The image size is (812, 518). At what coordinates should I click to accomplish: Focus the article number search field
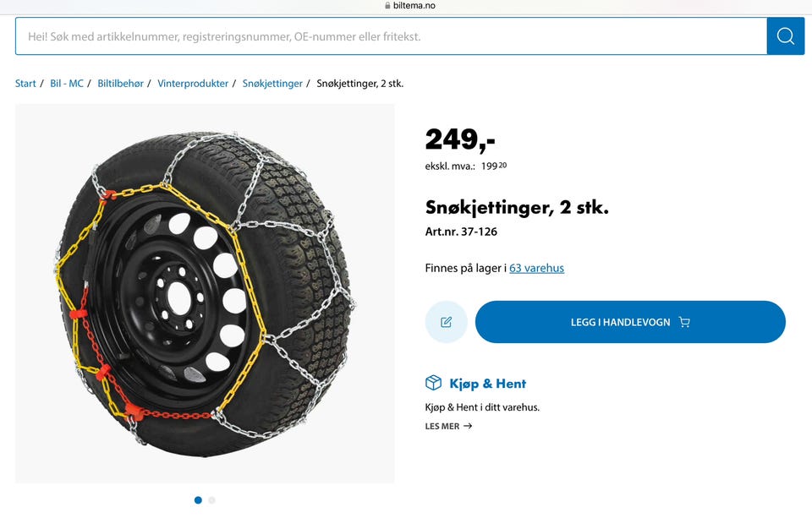pyautogui.click(x=391, y=36)
